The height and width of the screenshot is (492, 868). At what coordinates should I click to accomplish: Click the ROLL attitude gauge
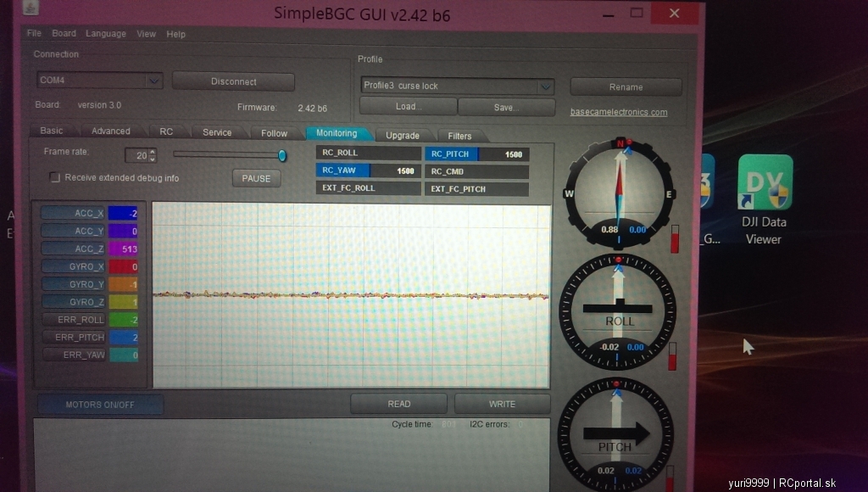(618, 312)
